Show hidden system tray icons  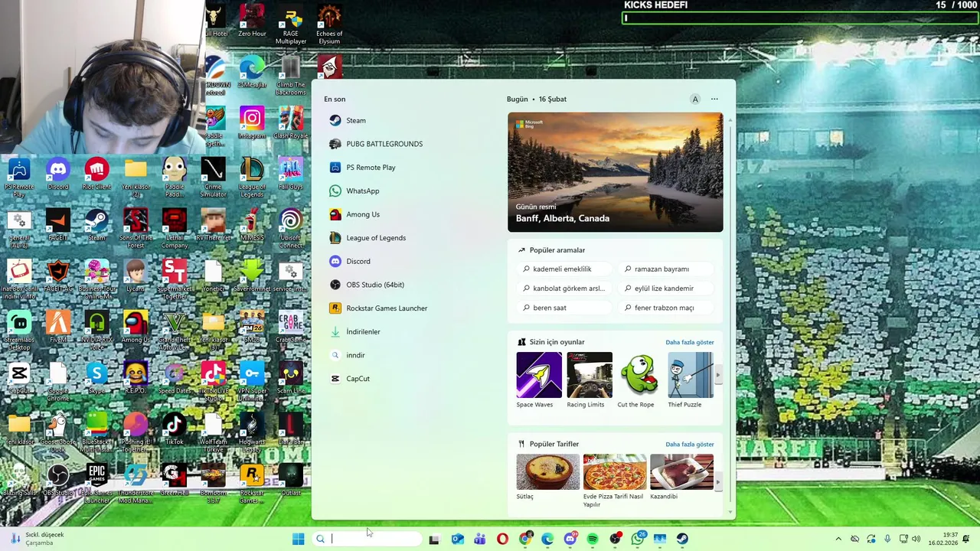pos(838,539)
